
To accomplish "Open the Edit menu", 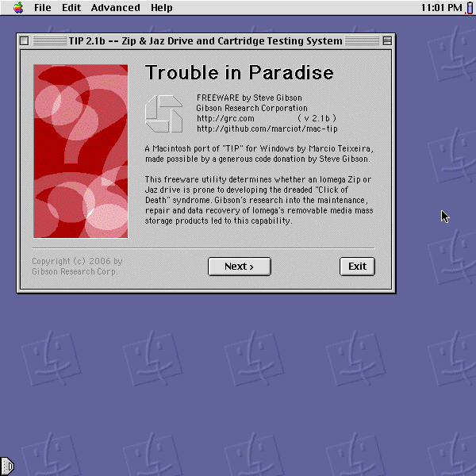I will click(x=71, y=8).
